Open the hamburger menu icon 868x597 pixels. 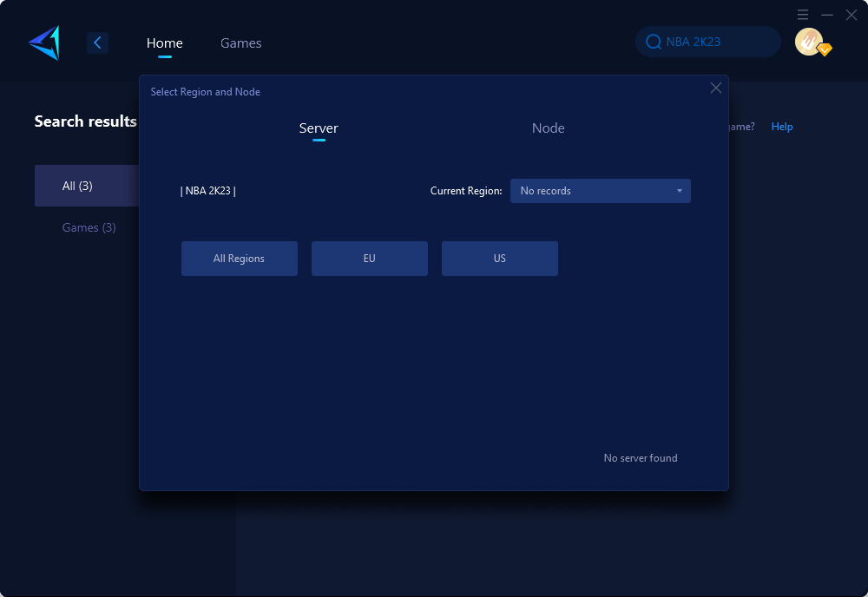pos(803,15)
